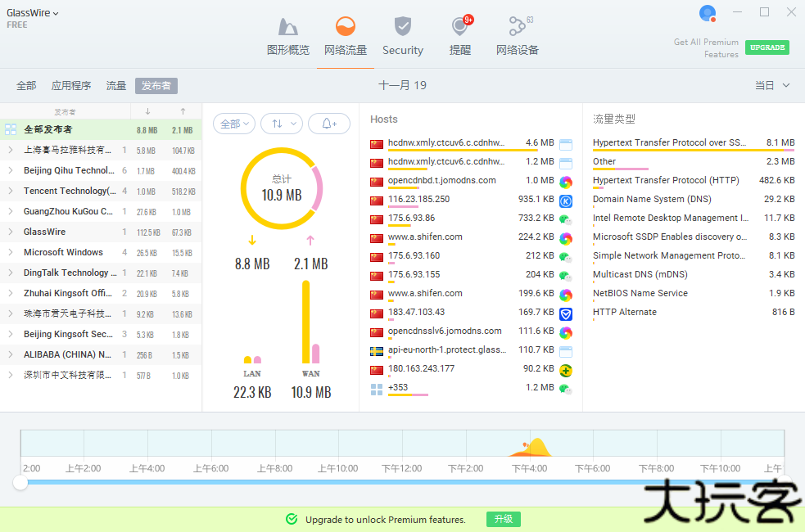
Task: Click the Sweden flag beside api-eu-north-1 host
Action: pos(377,351)
